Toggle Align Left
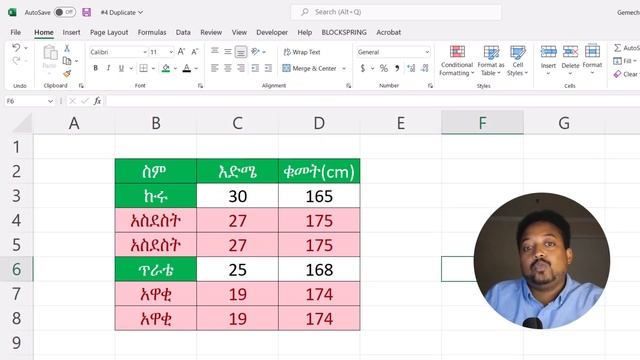The width and height of the screenshot is (640, 360). point(215,68)
